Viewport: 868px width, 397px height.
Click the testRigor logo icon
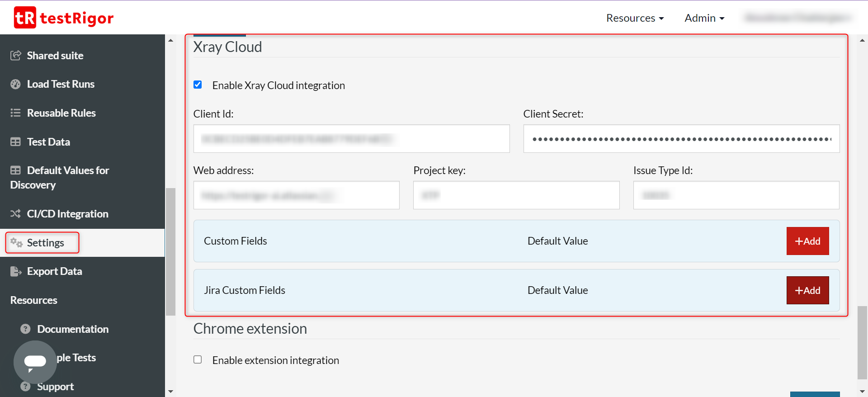[25, 18]
